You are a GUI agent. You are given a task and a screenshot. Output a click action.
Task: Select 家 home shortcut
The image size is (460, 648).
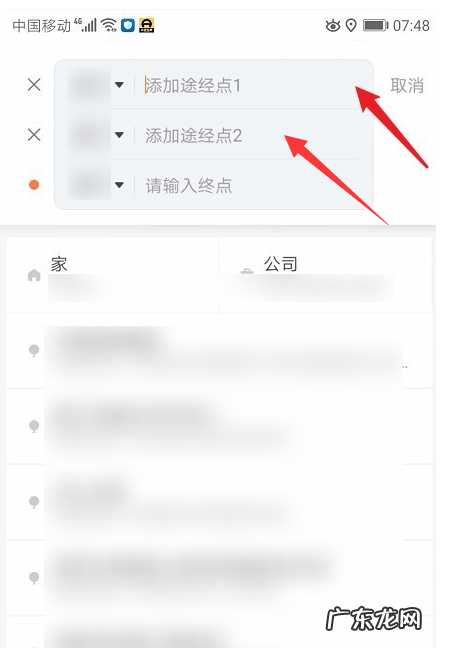tap(112, 275)
